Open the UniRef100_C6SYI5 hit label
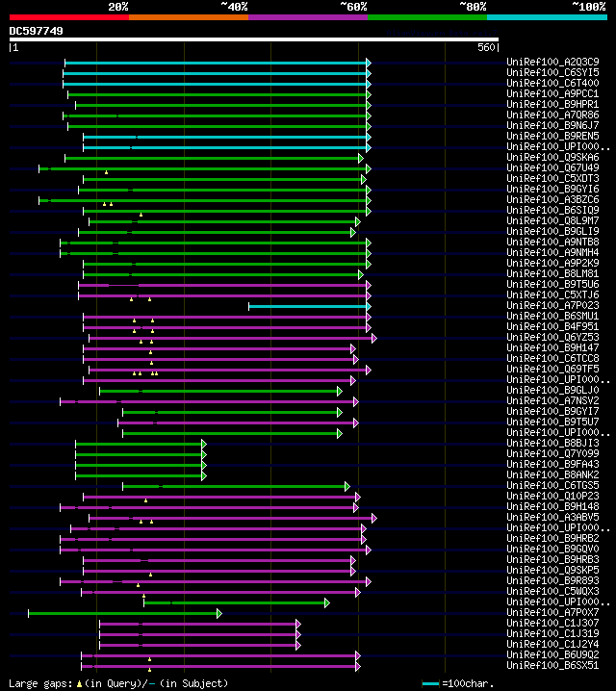 click(x=552, y=72)
